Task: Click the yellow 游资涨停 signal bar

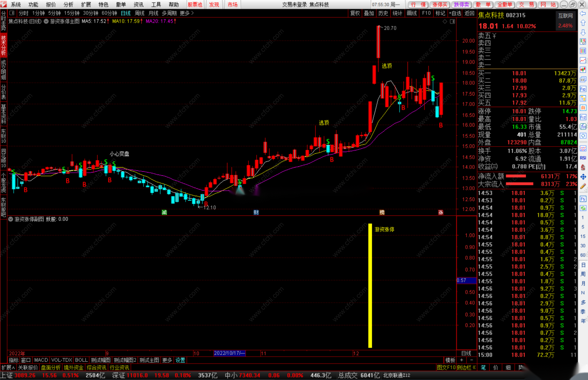Action: [x=370, y=286]
